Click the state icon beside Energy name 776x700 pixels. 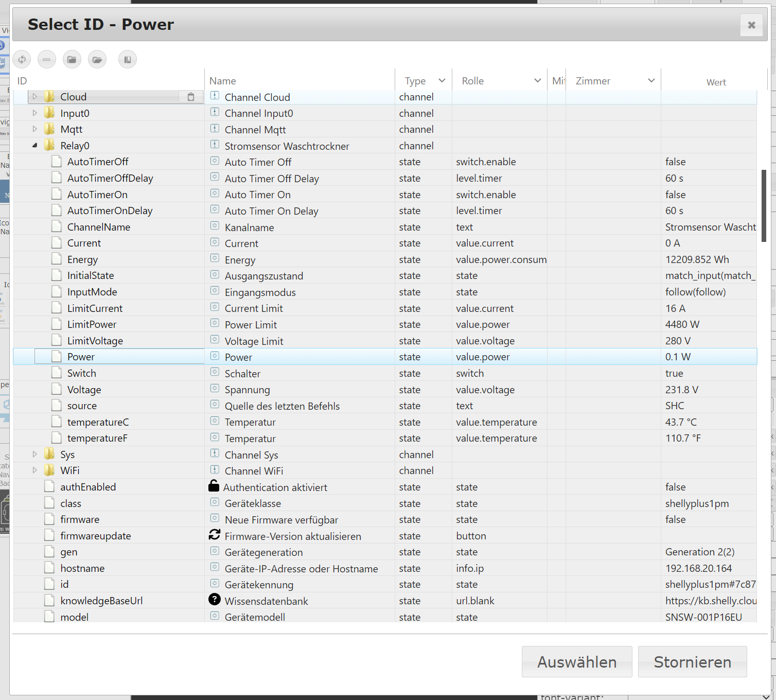(215, 259)
